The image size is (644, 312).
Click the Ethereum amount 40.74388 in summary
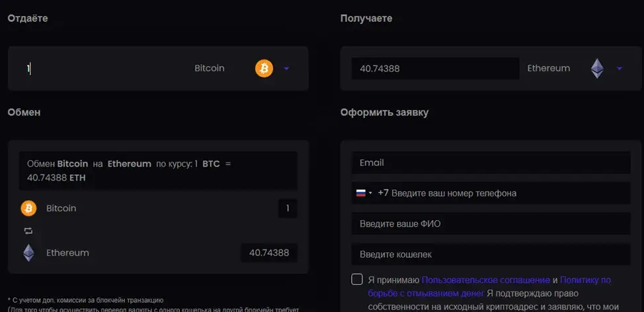coord(269,253)
